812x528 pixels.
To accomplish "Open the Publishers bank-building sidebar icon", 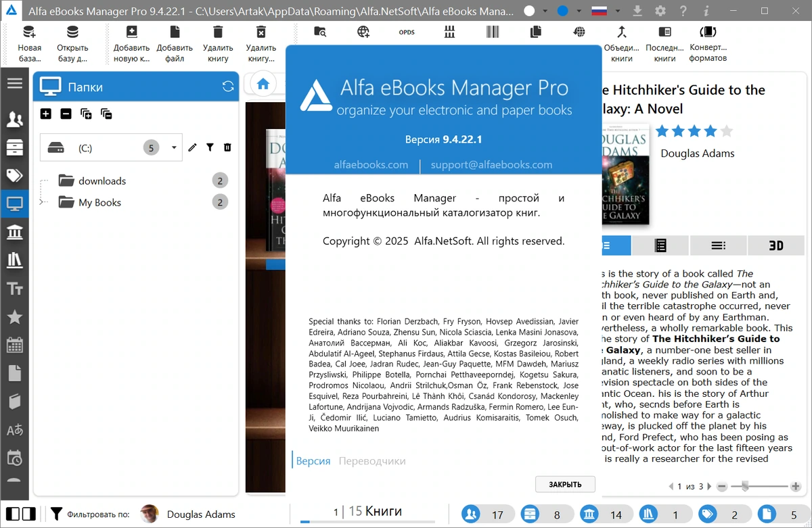I will [14, 233].
